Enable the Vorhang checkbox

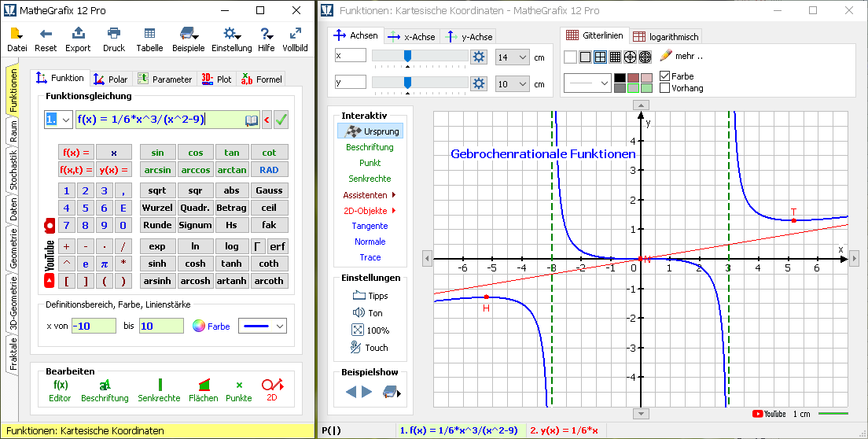[x=665, y=88]
